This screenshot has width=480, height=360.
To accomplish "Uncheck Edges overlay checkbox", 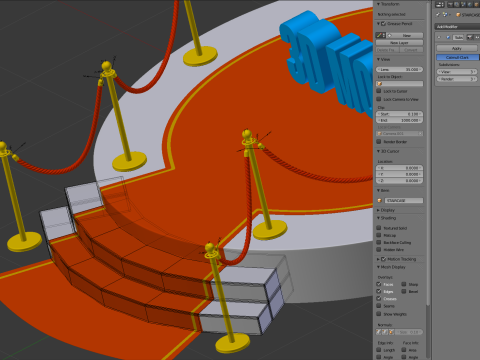I will pyautogui.click(x=379, y=291).
